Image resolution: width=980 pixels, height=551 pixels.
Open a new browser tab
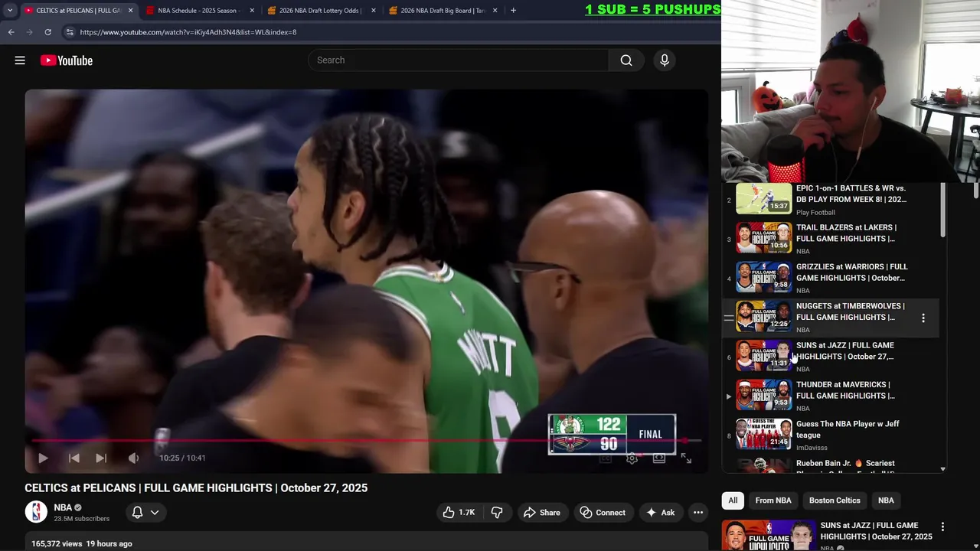pos(513,11)
